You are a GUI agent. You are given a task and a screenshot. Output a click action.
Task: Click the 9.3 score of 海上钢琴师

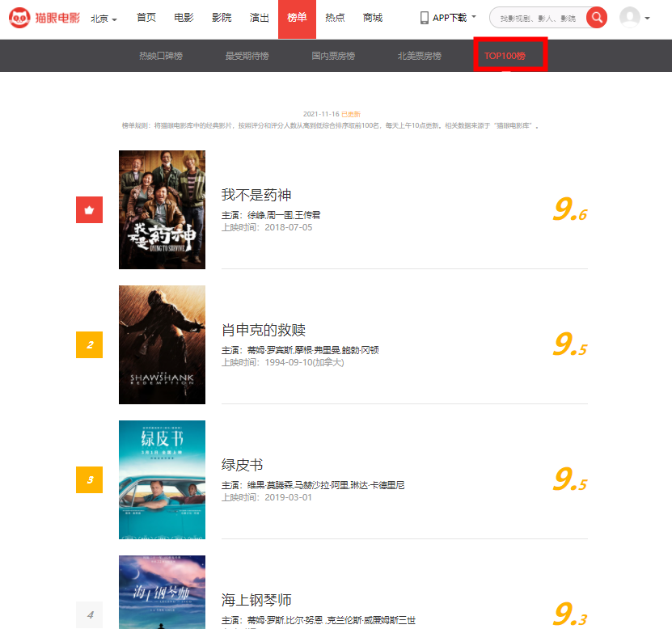click(570, 614)
